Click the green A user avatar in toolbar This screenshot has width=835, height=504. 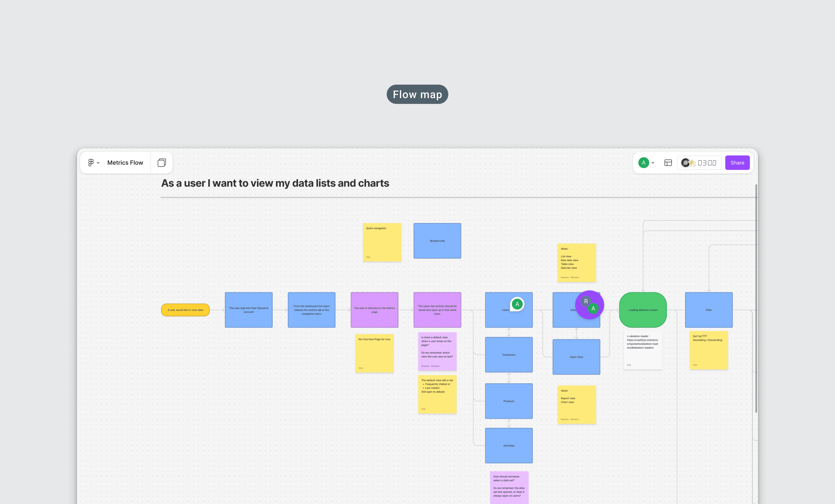(644, 163)
